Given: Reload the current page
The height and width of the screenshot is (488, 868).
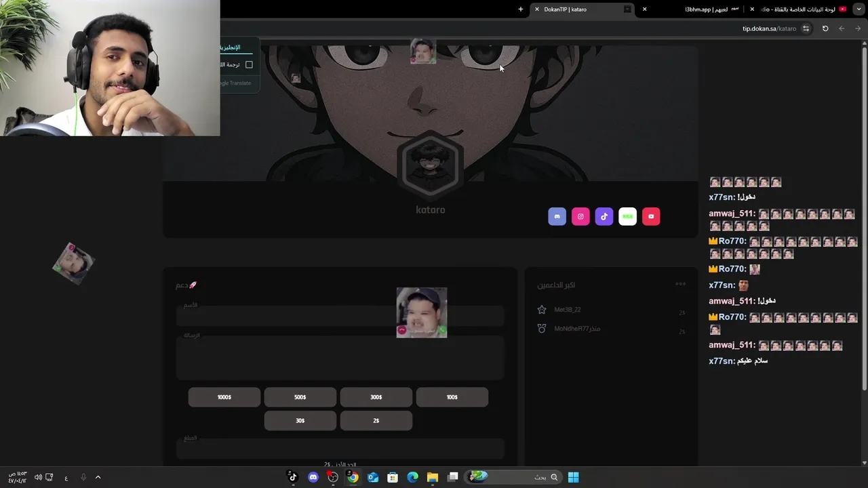Looking at the screenshot, I should [x=825, y=28].
